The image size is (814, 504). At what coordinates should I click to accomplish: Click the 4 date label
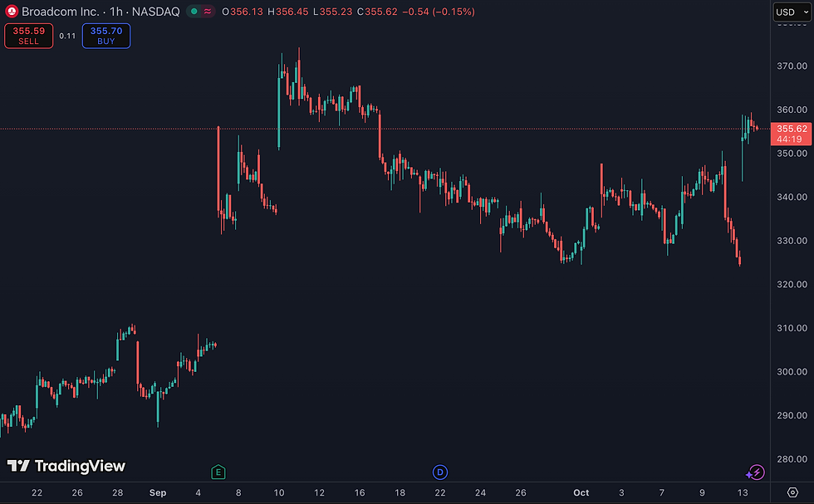(198, 492)
